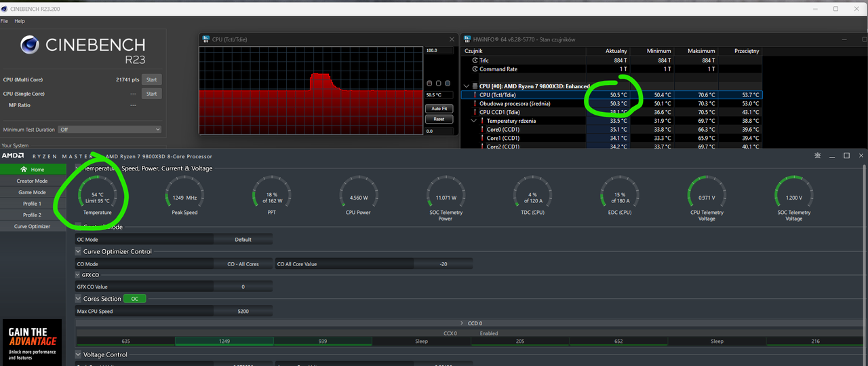Click the chip icon of CPU [#0] group

(x=474, y=86)
